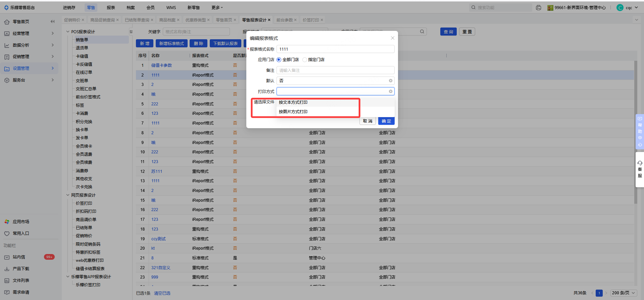Click the 乐檬零售后台 logo

[19, 7]
